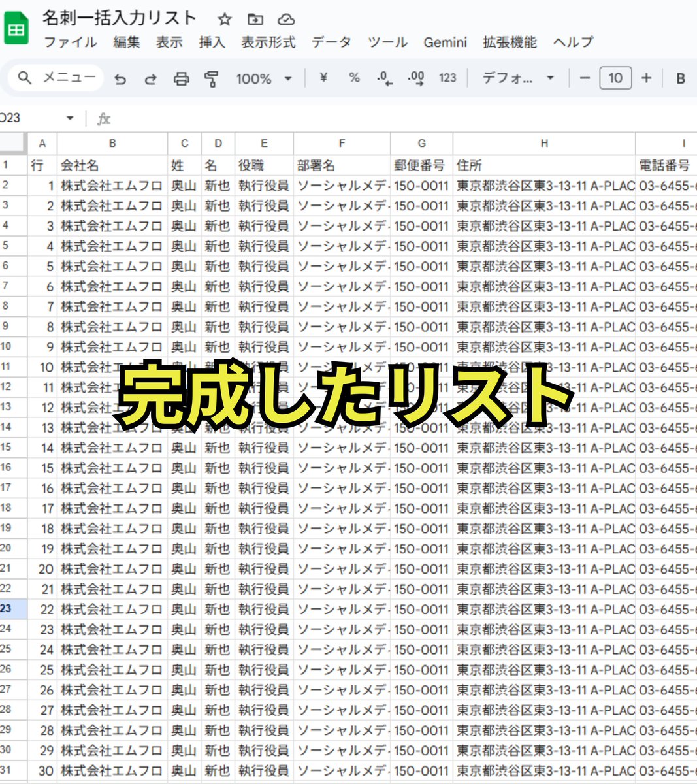Click the 役職 header cell
Viewport: 697px width, 784px height.
point(264,165)
